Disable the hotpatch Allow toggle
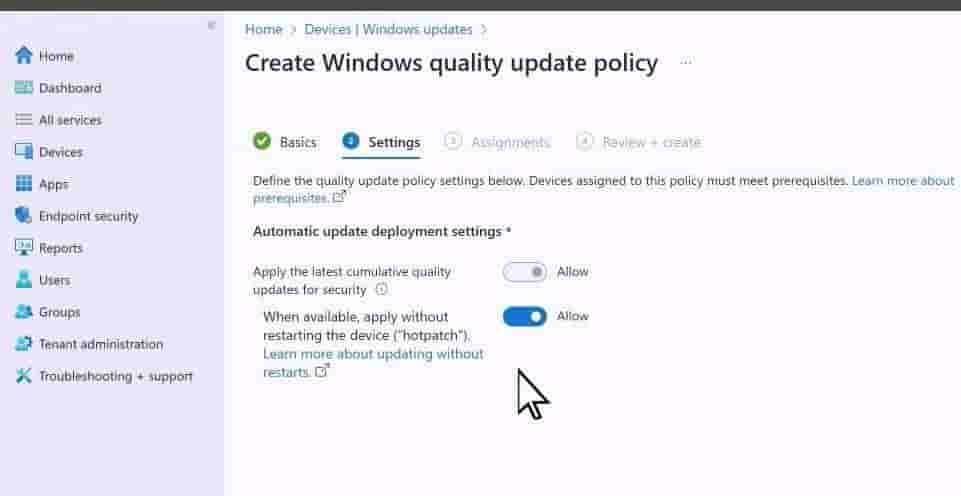This screenshot has width=961, height=496. (525, 316)
